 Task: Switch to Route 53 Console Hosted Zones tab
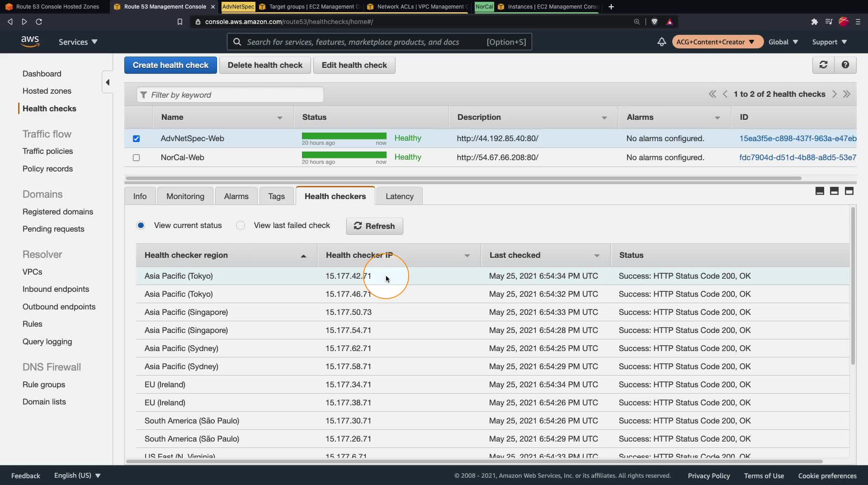(x=54, y=7)
